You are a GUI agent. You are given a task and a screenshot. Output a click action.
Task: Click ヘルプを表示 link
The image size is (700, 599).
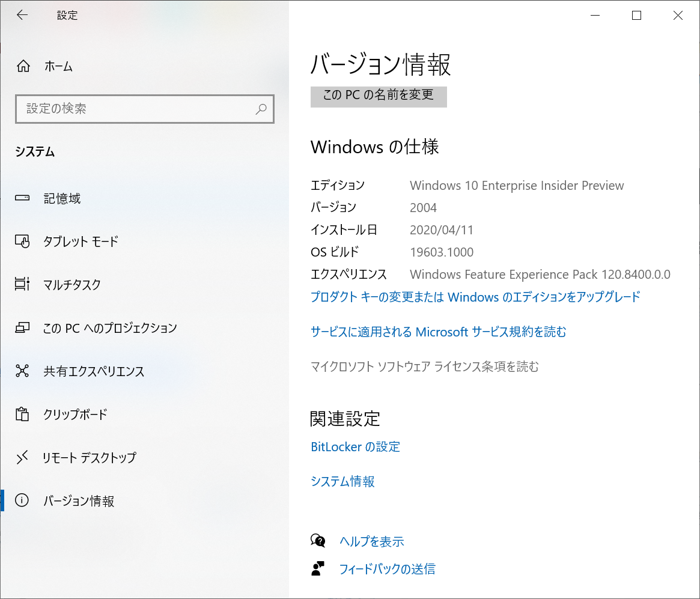[x=371, y=541]
